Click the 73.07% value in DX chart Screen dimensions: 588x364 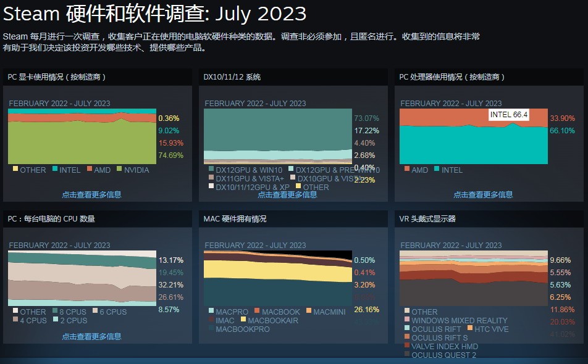[366, 118]
